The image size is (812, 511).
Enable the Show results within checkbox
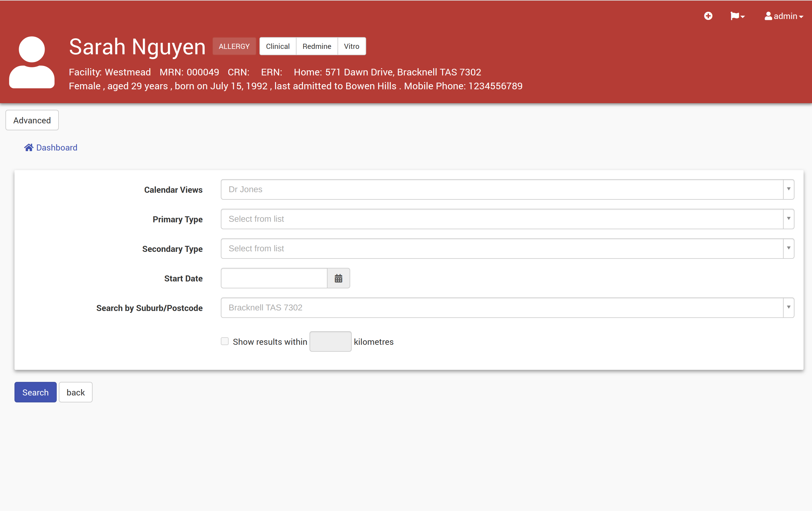pyautogui.click(x=225, y=341)
